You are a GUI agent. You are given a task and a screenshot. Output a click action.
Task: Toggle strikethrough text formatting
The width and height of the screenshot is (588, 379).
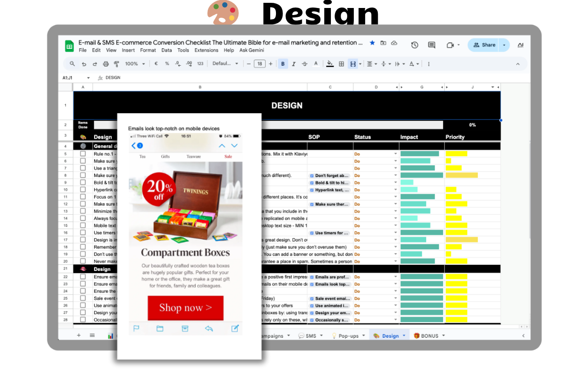pyautogui.click(x=305, y=64)
